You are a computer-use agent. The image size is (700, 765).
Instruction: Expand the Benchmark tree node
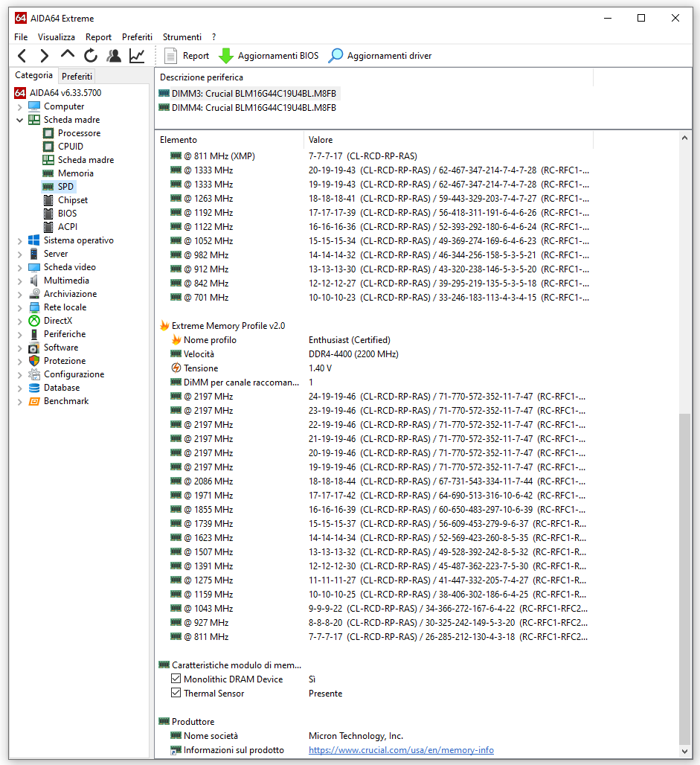19,402
